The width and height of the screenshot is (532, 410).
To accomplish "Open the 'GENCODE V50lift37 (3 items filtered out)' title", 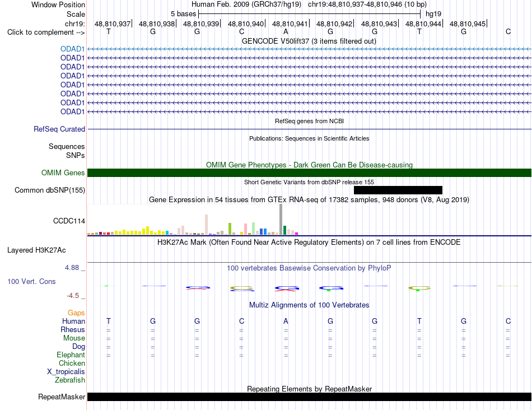I will [x=309, y=41].
